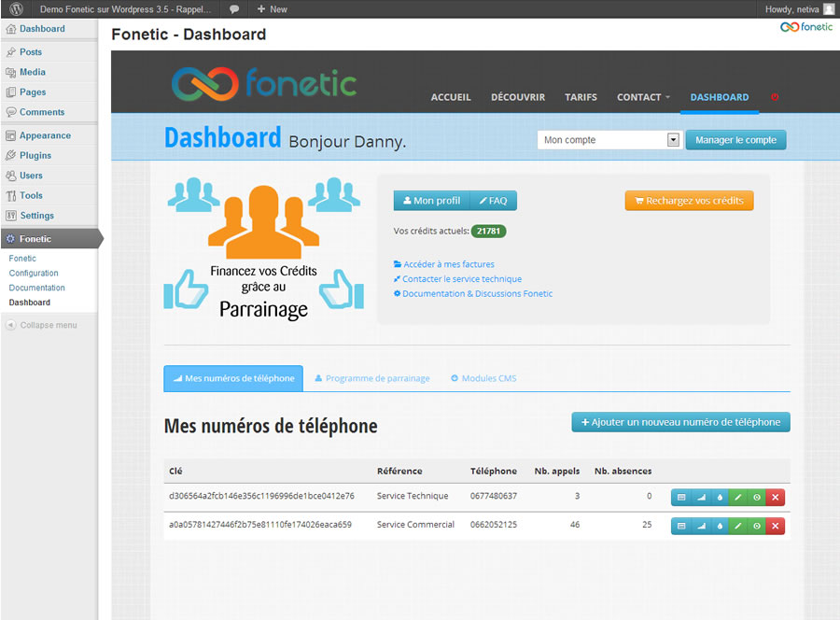Image resolution: width=840 pixels, height=620 pixels.
Task: Open Configuration submenu item
Action: [34, 273]
